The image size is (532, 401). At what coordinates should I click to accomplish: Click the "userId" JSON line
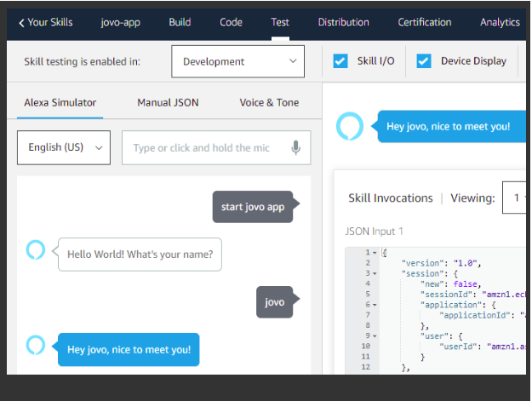(483, 347)
